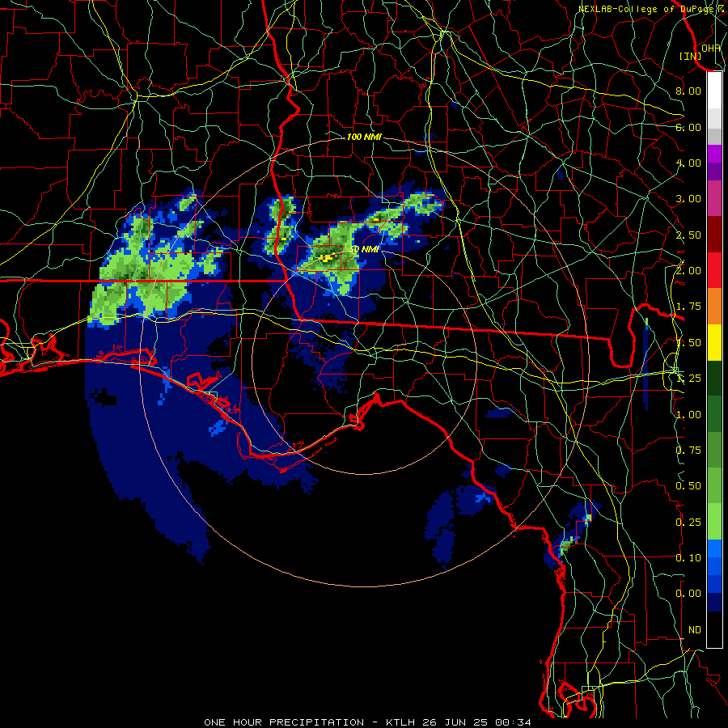Click the 2.50 legend value
The width and height of the screenshot is (728, 728).
pos(688,235)
